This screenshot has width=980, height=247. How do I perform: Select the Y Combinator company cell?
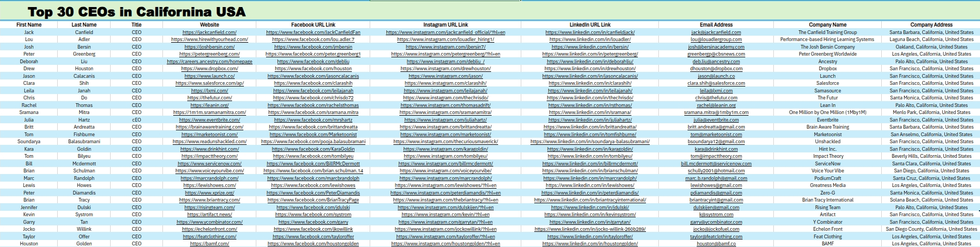[x=827, y=222]
